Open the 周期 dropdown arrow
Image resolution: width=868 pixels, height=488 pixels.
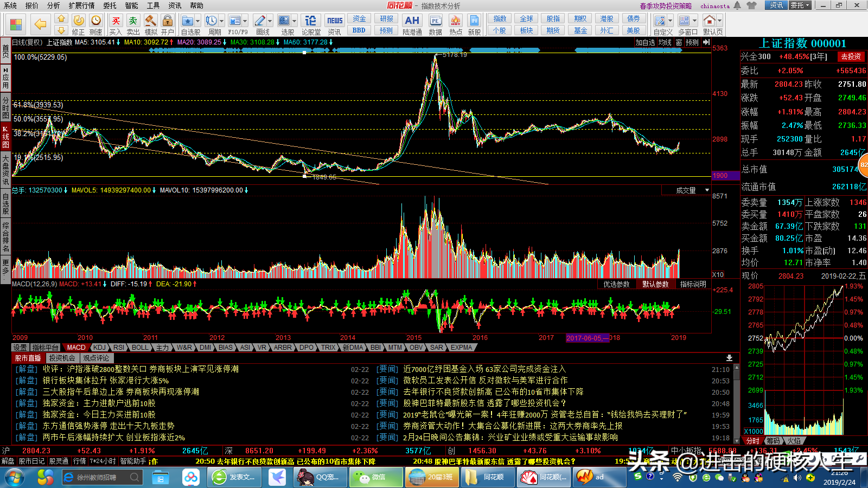[221, 21]
